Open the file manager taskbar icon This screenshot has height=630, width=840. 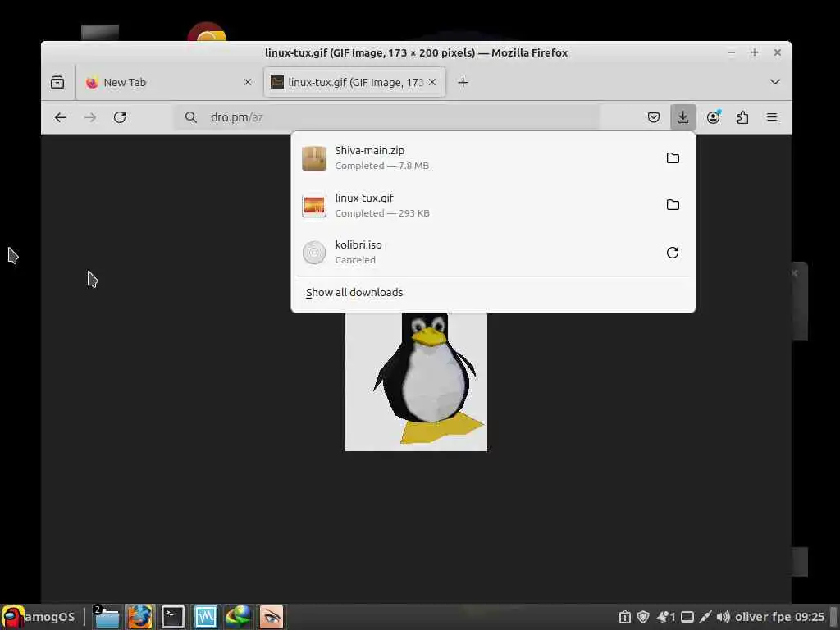click(106, 617)
